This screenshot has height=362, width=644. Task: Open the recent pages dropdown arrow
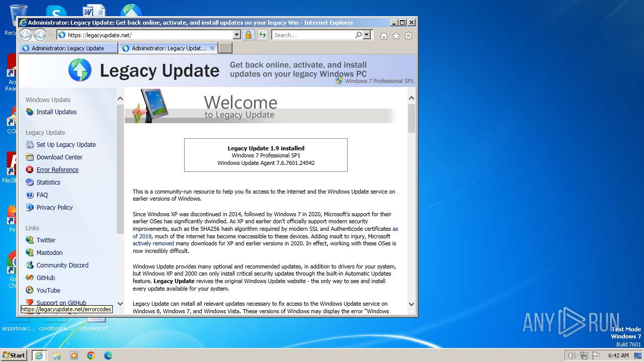[x=51, y=35]
